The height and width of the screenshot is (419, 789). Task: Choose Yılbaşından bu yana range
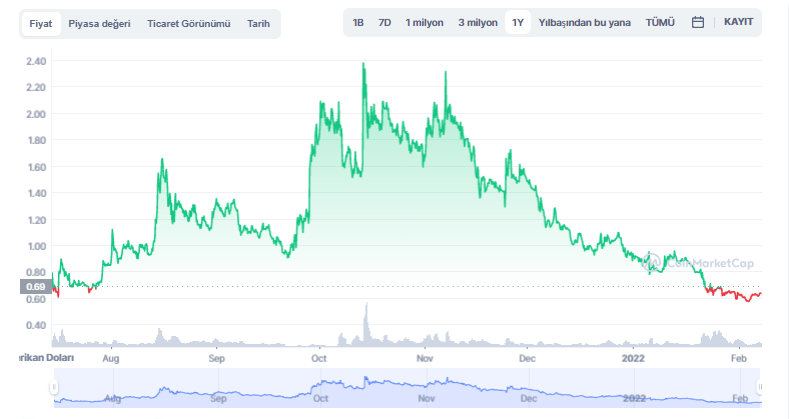pos(584,22)
